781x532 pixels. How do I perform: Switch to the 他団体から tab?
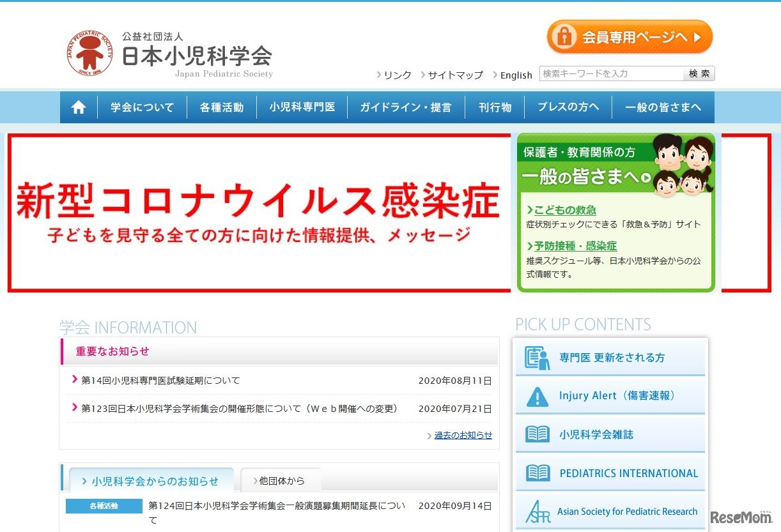(280, 480)
